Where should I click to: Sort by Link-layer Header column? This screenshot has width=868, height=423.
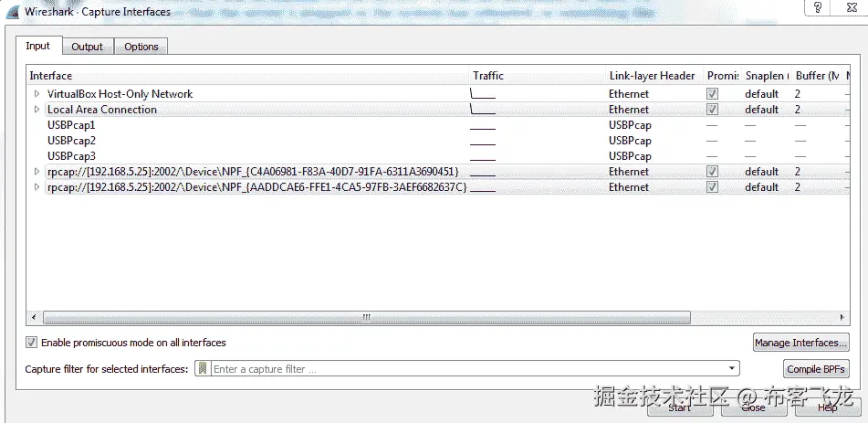click(654, 76)
